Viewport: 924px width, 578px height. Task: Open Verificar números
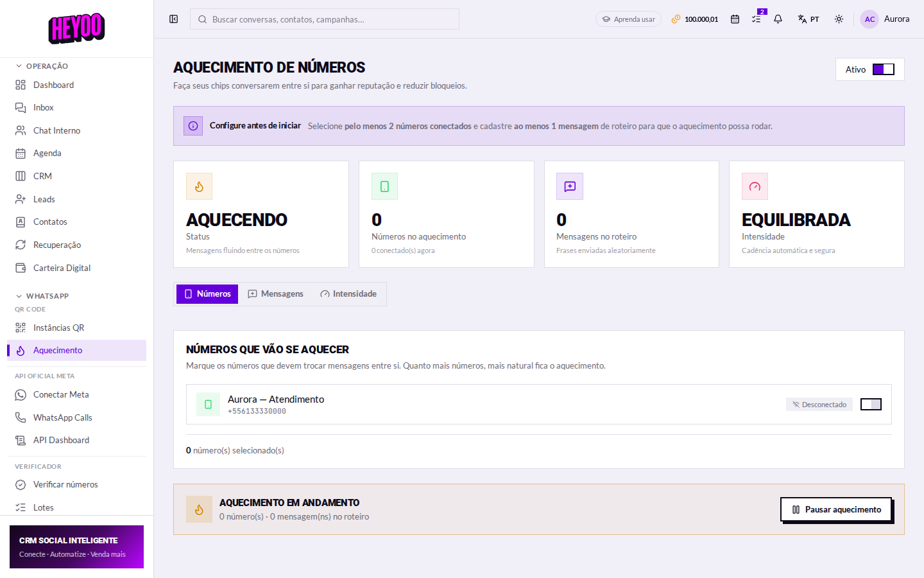(76, 484)
